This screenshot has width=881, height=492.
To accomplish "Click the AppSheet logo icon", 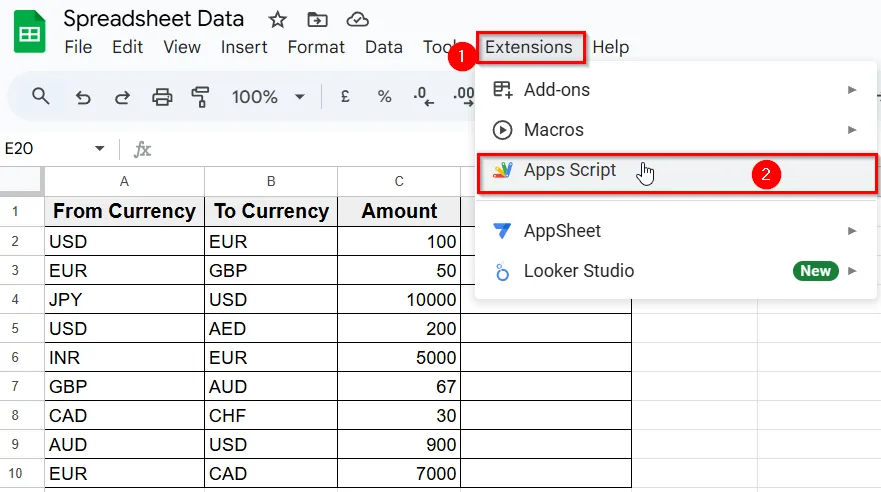I will 502,230.
